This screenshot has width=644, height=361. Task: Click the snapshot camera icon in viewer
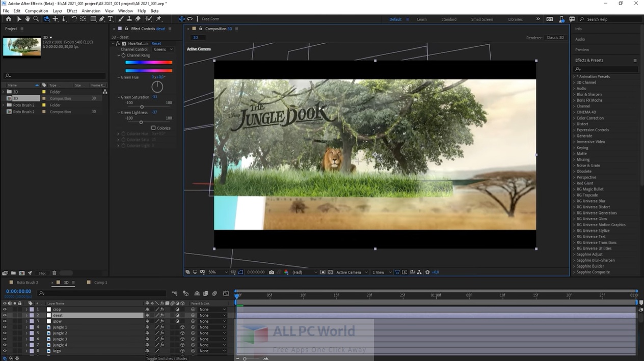271,272
